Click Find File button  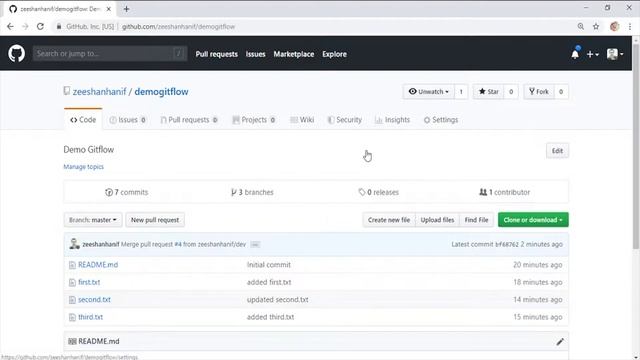click(476, 220)
